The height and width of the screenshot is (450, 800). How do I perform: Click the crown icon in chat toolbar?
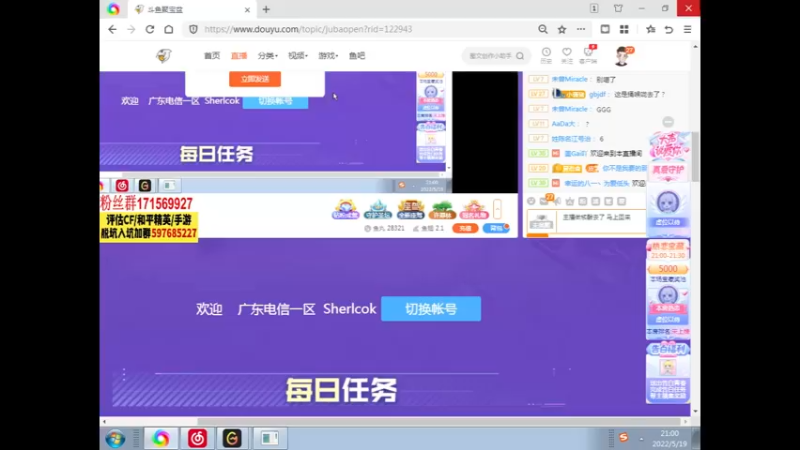[570, 201]
